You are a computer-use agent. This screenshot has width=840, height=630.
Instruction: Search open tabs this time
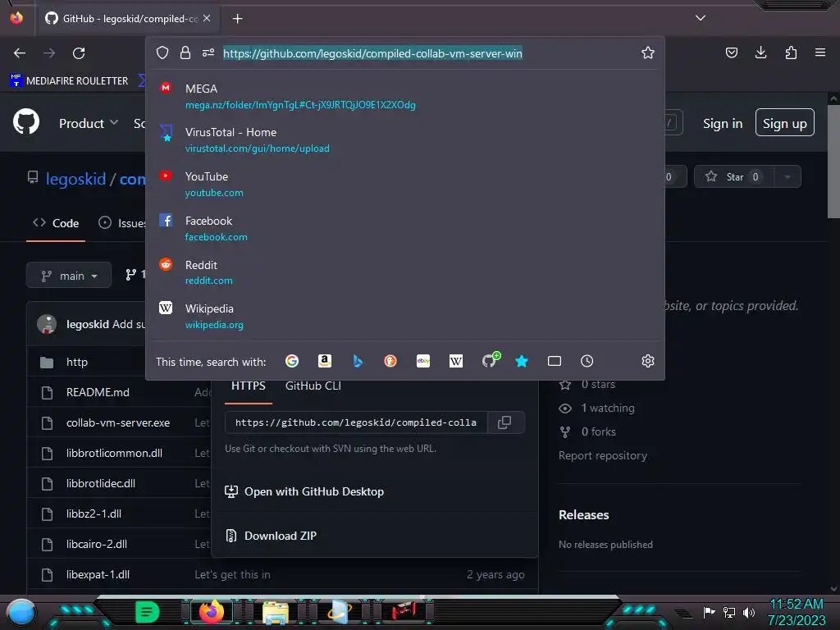[555, 361]
